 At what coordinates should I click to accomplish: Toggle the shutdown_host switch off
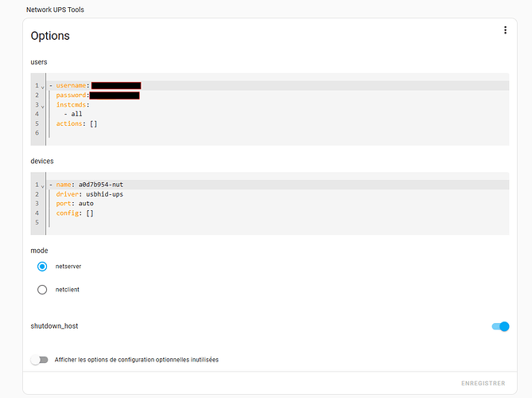click(x=500, y=326)
